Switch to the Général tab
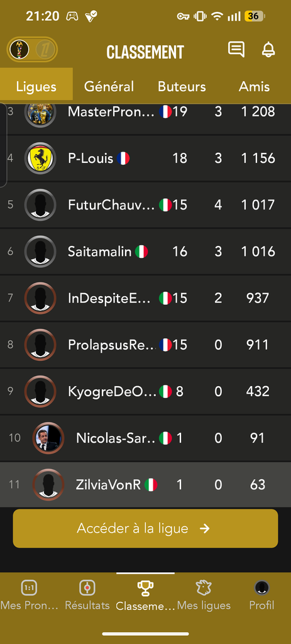The image size is (291, 644). click(x=109, y=86)
